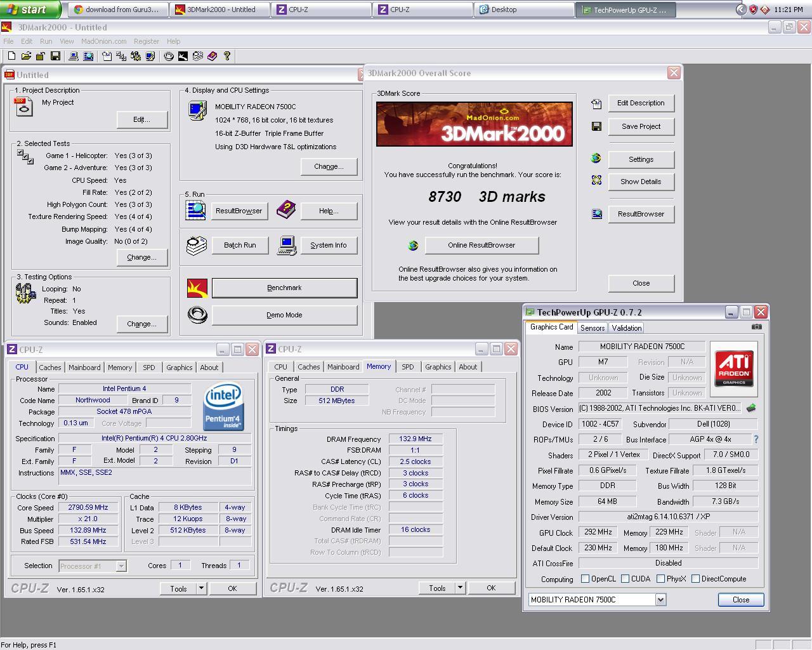Image resolution: width=812 pixels, height=650 pixels.
Task: Click the Core Speed value field in CPU-Z
Action: point(88,507)
